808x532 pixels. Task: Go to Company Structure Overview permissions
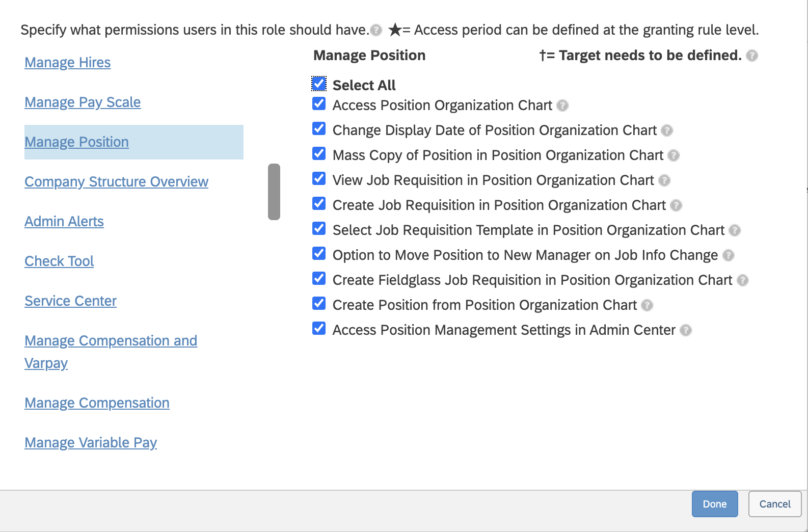click(x=116, y=182)
